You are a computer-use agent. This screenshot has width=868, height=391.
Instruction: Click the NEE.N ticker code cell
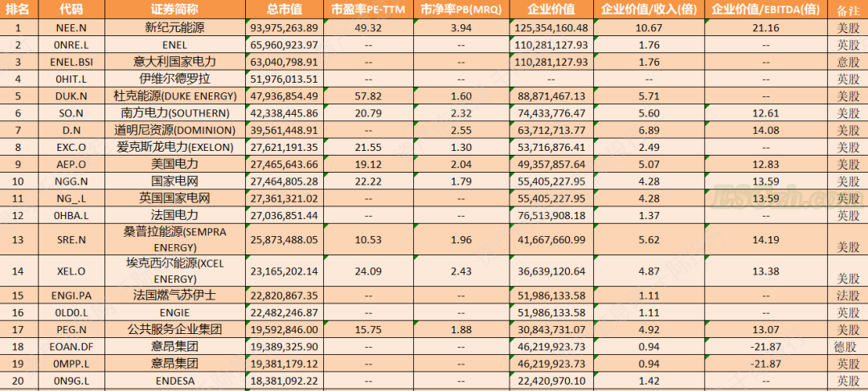coord(71,27)
